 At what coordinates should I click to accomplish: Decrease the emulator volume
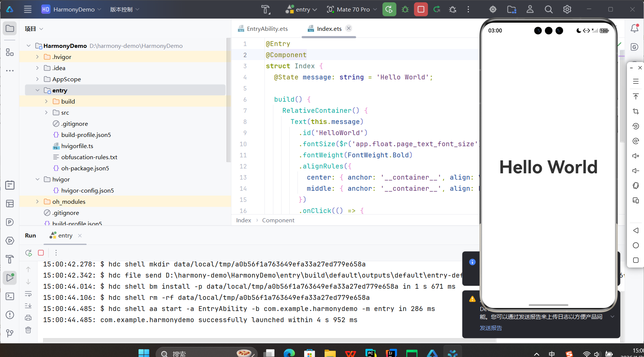pos(636,171)
